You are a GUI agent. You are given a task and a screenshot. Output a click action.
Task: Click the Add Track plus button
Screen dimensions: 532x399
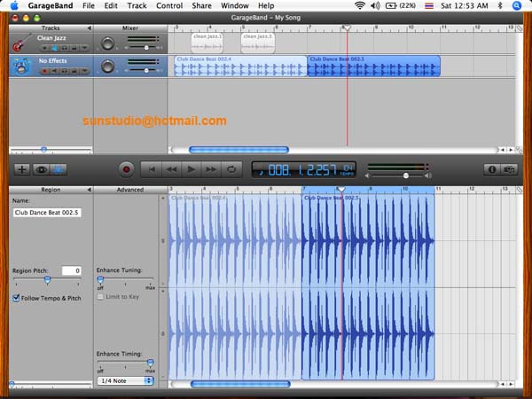(x=22, y=169)
